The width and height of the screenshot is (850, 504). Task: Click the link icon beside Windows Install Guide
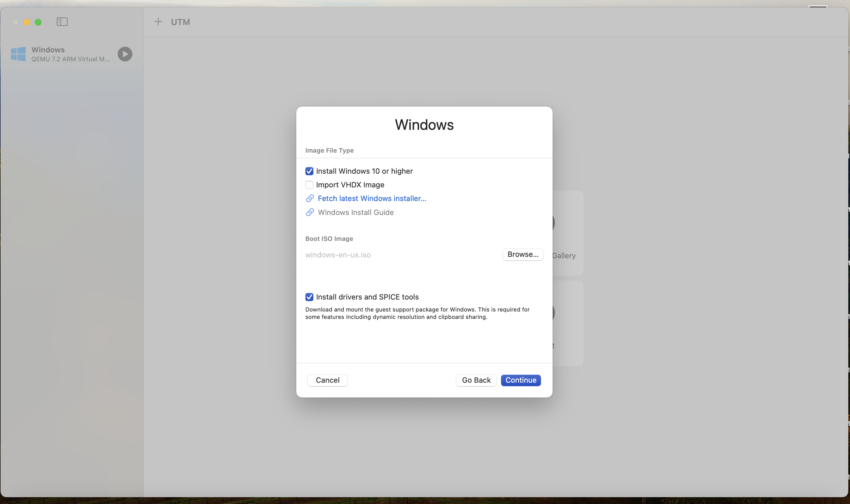pyautogui.click(x=310, y=212)
